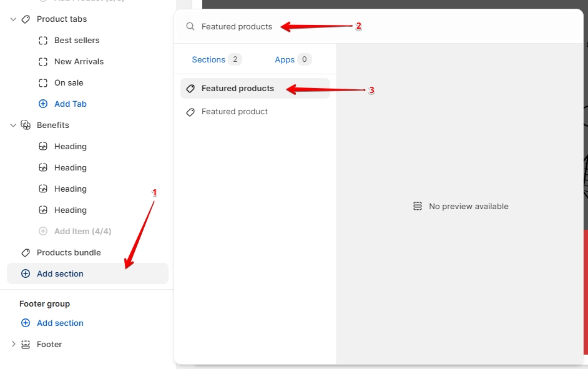Expand the Footer section
Screen dimensions: 588x369
click(x=13, y=345)
